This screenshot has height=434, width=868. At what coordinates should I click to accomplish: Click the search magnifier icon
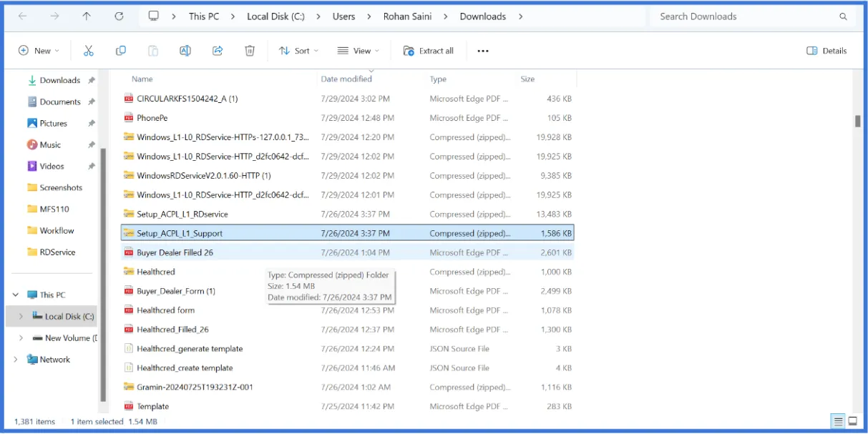(844, 16)
